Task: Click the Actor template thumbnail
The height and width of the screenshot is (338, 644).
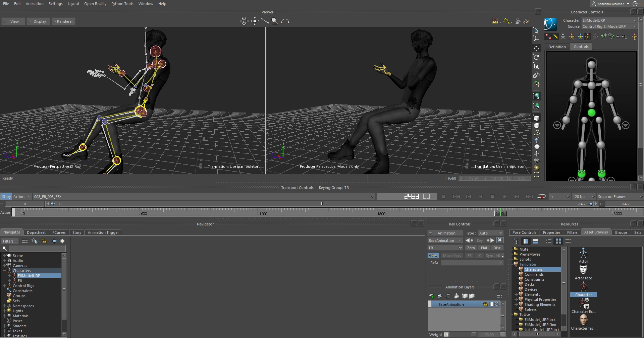Action: tap(583, 255)
